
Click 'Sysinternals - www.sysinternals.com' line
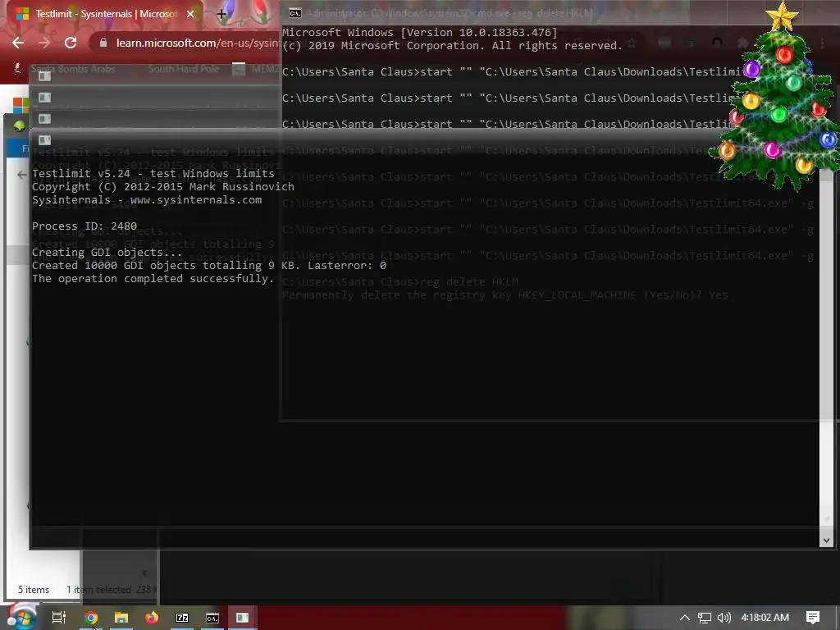pos(147,200)
